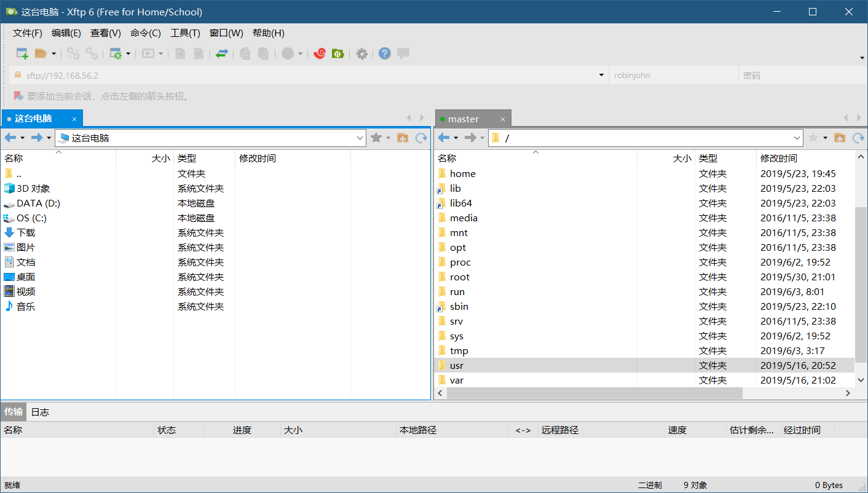This screenshot has height=493, width=868.
Task: Click the Open session folder icon
Action: click(41, 53)
